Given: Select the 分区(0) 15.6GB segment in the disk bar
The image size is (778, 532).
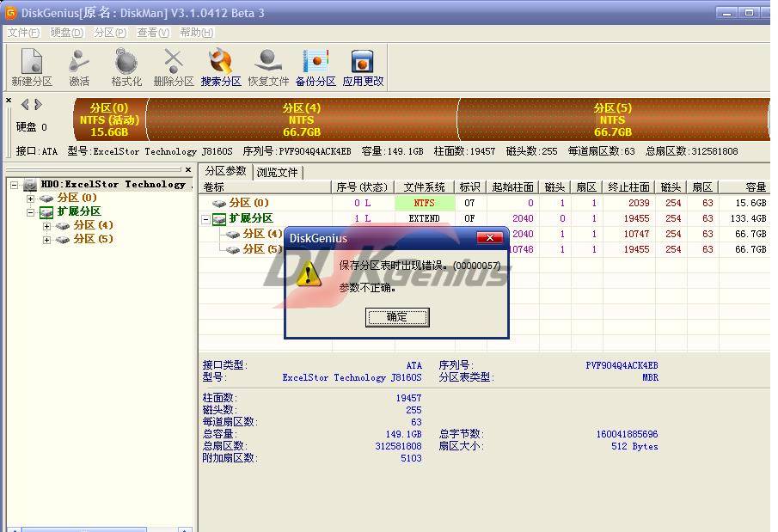Looking at the screenshot, I should tap(110, 119).
